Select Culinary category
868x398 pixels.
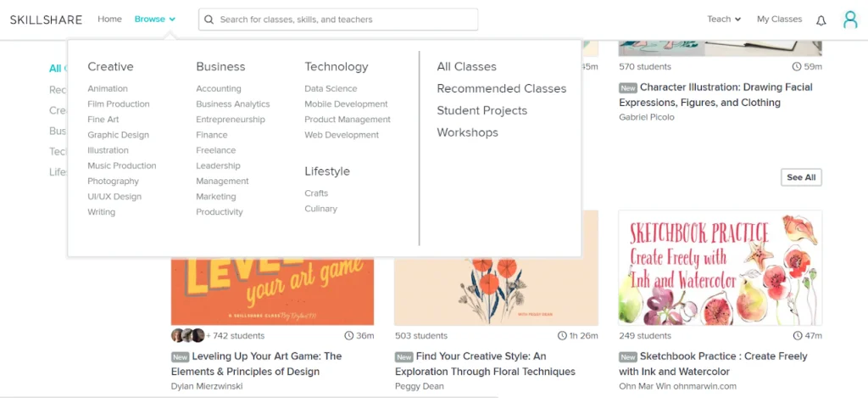pos(320,209)
